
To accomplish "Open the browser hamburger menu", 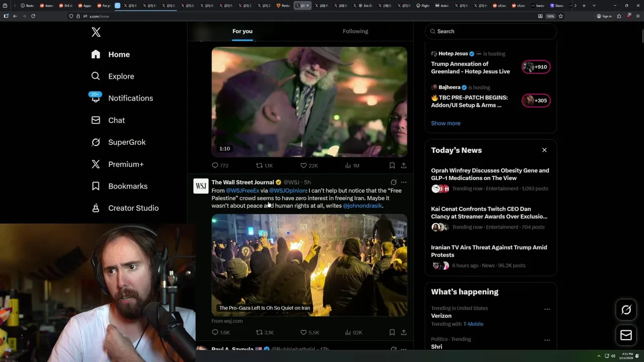I will click(x=637, y=16).
